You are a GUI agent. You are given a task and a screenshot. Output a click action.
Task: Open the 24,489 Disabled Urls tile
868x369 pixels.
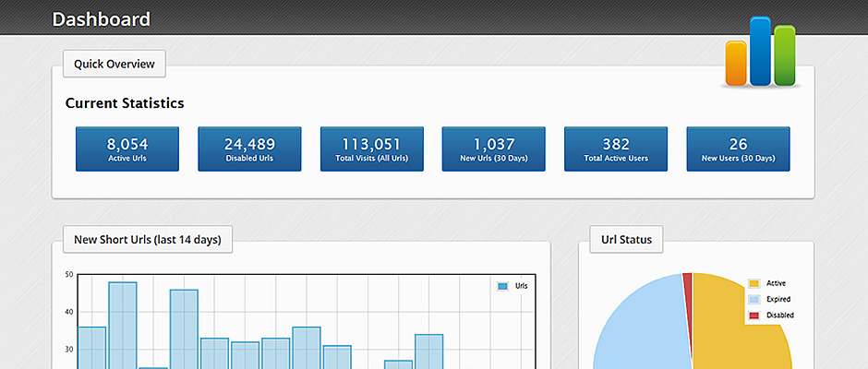tap(249, 149)
